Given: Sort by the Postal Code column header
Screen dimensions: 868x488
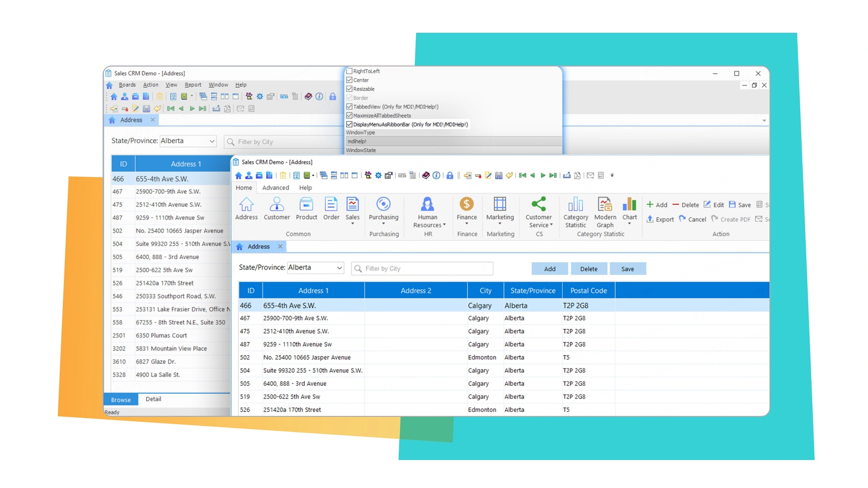Looking at the screenshot, I should [x=588, y=291].
